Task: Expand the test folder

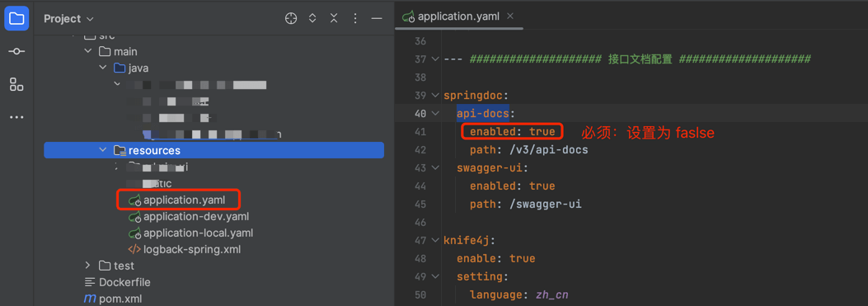Action: click(x=88, y=266)
